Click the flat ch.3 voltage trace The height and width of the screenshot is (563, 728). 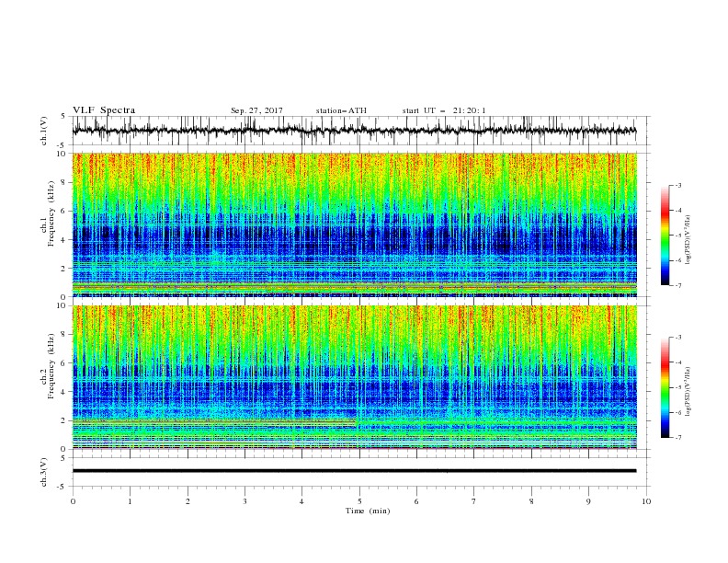click(354, 471)
